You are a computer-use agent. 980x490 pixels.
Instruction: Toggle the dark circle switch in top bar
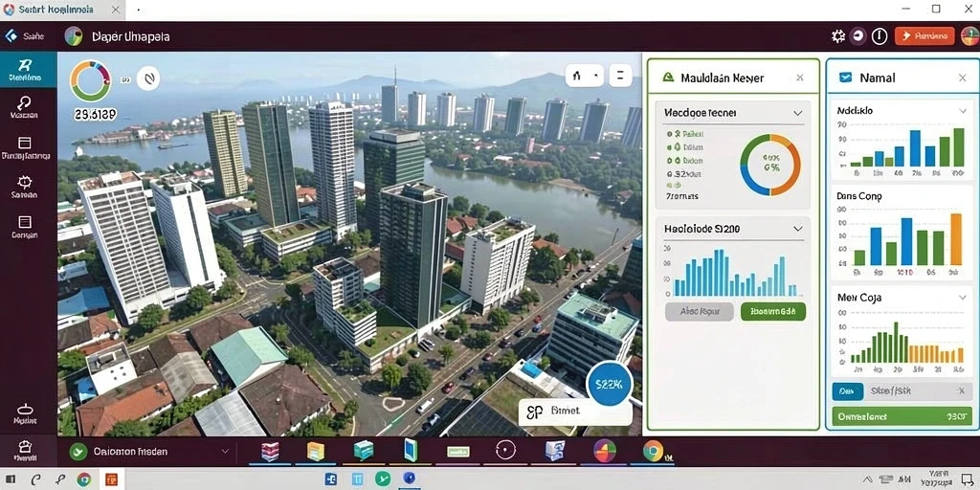tap(858, 36)
